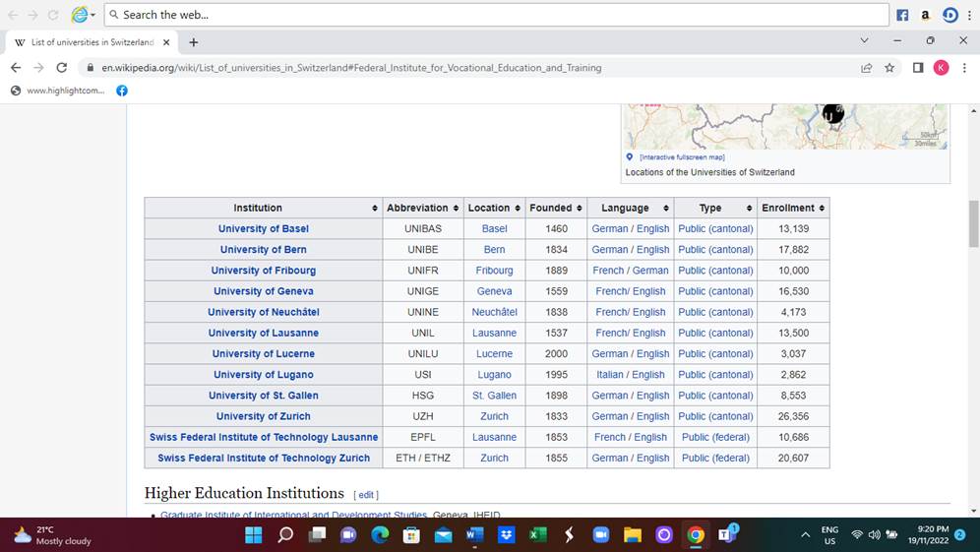Image resolution: width=980 pixels, height=552 pixels.
Task: Click the scrollbar down arrow
Action: tap(973, 511)
